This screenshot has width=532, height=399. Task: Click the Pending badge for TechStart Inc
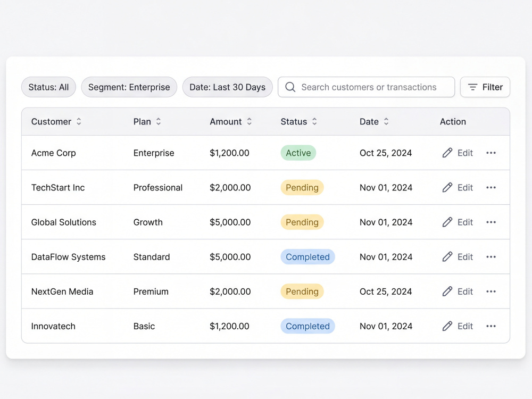coord(302,188)
